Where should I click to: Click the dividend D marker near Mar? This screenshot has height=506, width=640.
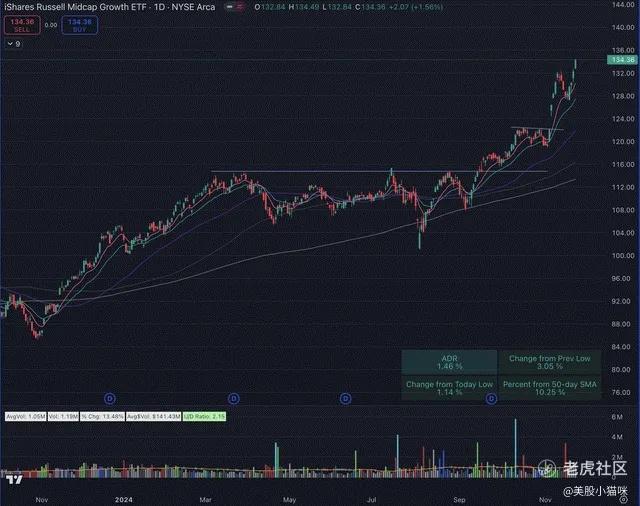click(234, 399)
